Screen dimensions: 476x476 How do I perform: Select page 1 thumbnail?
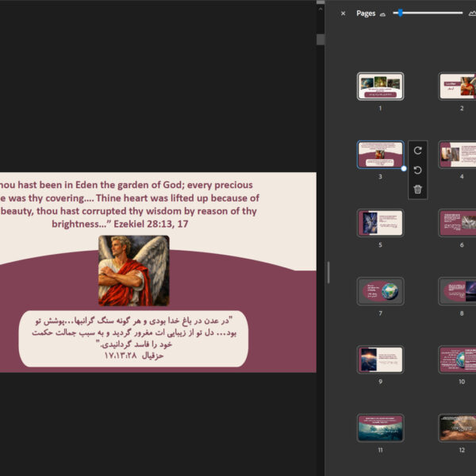pyautogui.click(x=380, y=86)
